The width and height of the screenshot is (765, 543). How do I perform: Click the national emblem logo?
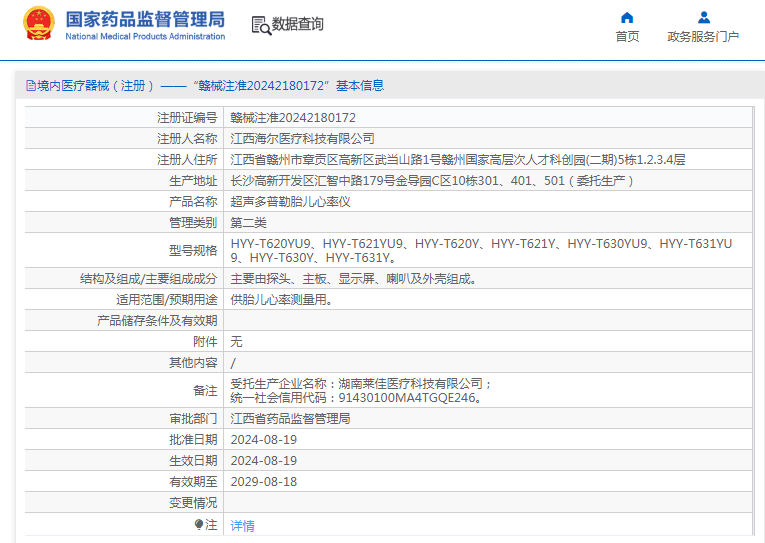click(x=39, y=23)
